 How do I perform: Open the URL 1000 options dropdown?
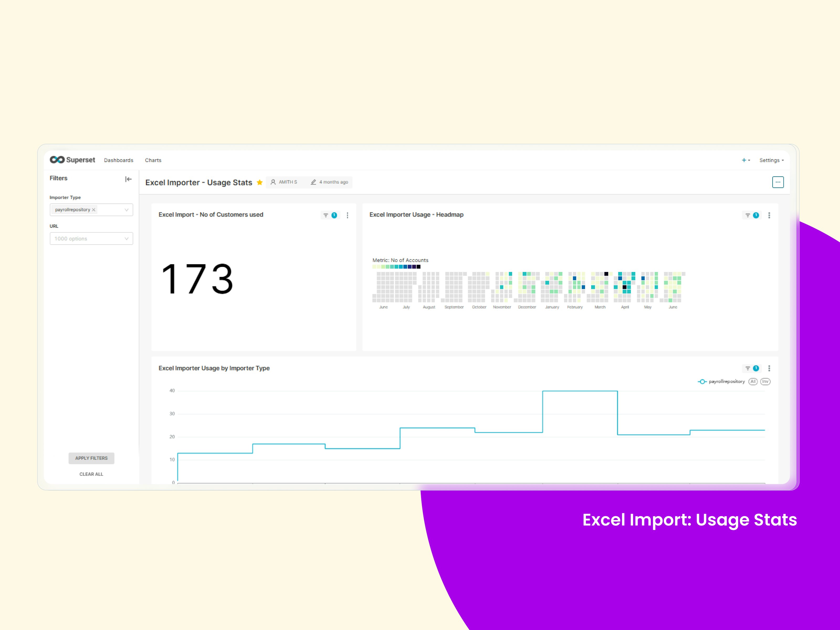tap(91, 238)
